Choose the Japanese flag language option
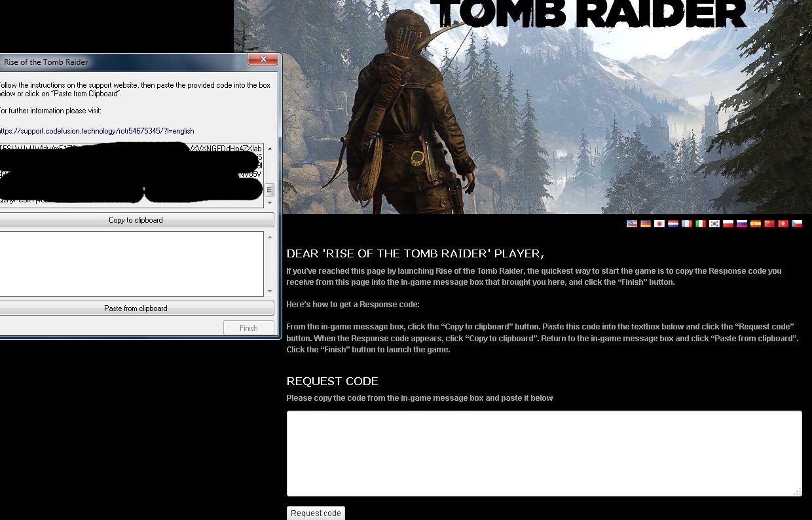The width and height of the screenshot is (812, 520). (x=659, y=224)
